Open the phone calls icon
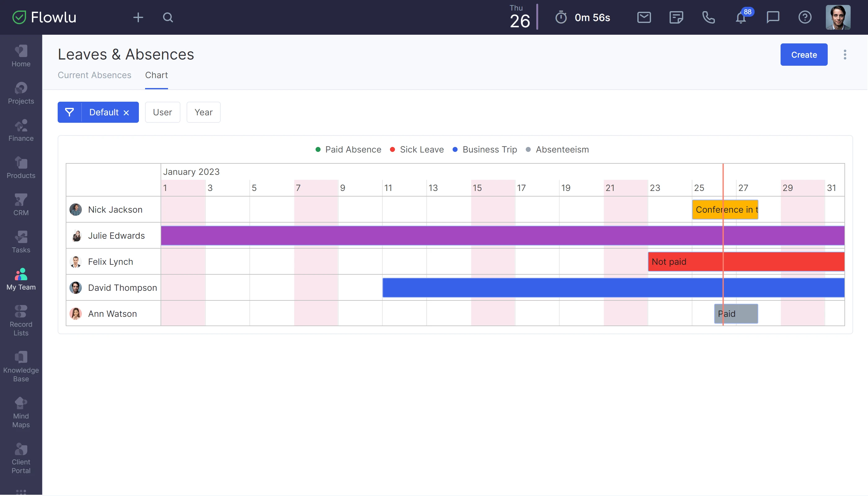 [708, 17]
